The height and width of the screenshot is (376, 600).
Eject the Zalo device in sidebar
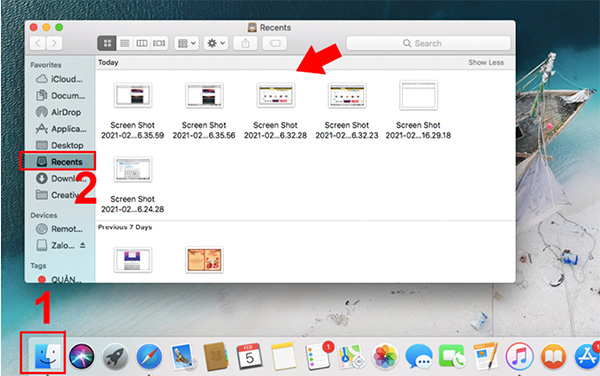83,245
